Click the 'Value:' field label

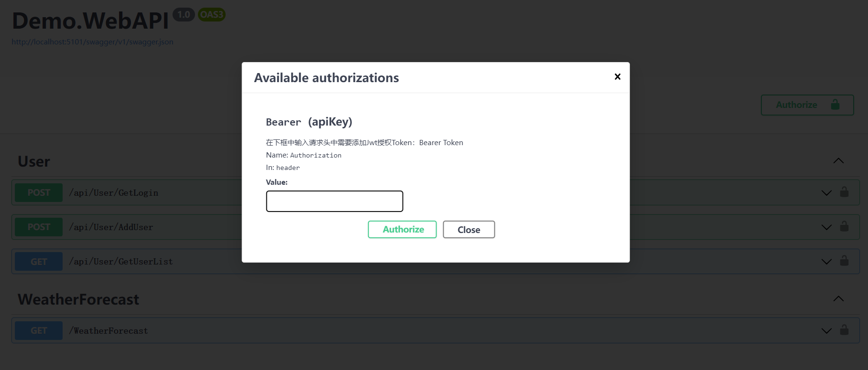[277, 182]
